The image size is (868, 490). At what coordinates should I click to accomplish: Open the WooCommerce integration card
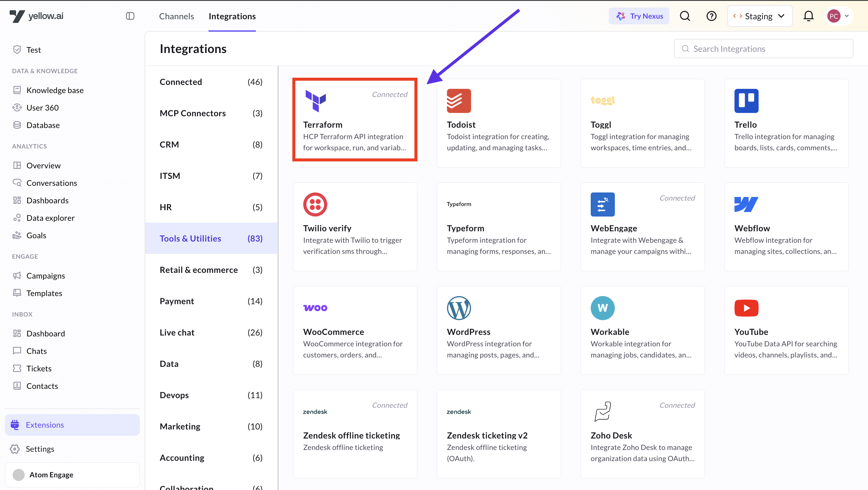355,330
